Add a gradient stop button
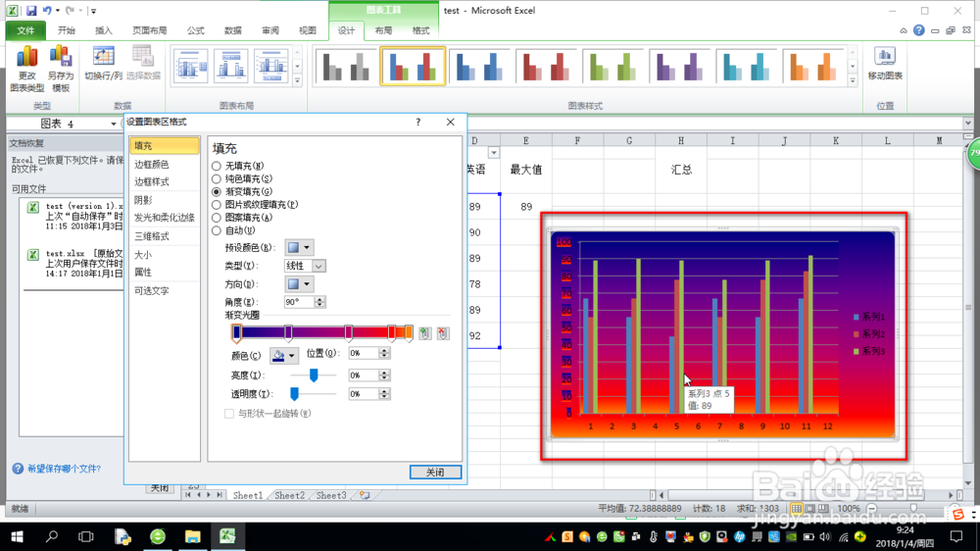The image size is (980, 551). [x=424, y=333]
